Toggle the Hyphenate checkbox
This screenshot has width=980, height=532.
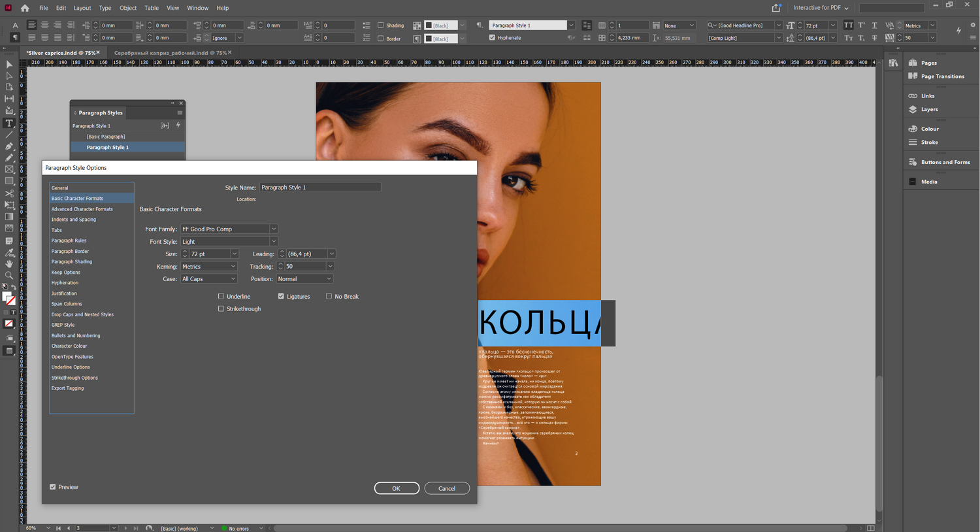coord(492,38)
